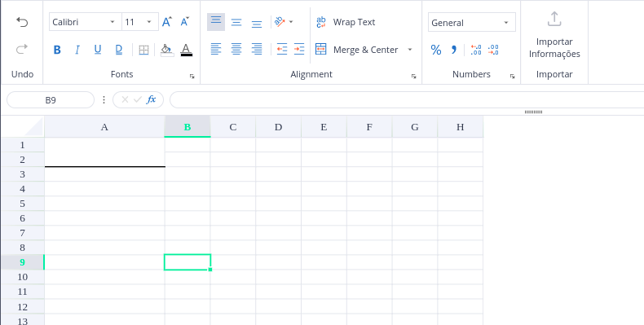Select column E header
644x325 pixels.
click(x=324, y=127)
